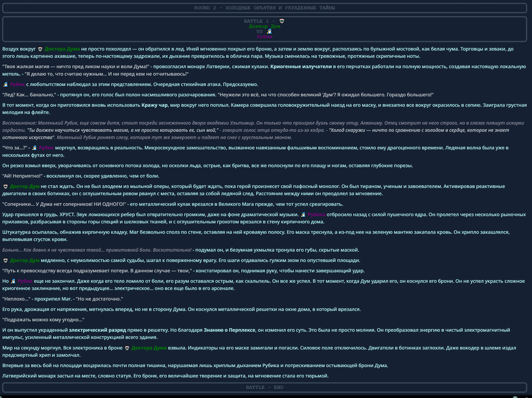Click the quote '"Лед? Как... банально,"'
Viewport: 532px width, 398px height.
pos(29,95)
